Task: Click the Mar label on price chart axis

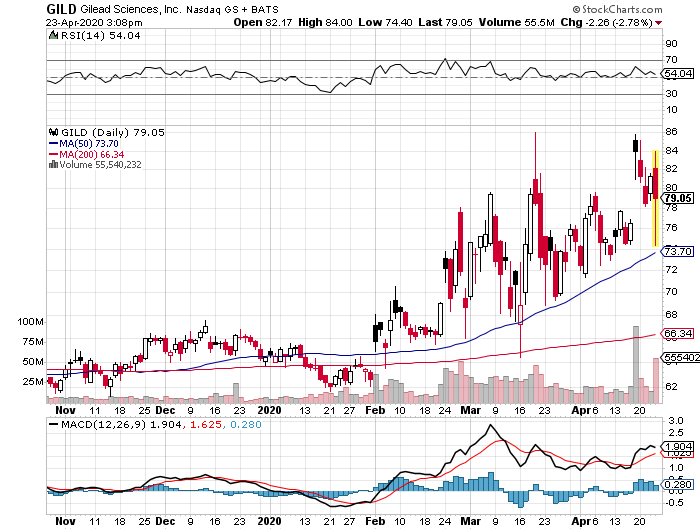Action: point(466,410)
